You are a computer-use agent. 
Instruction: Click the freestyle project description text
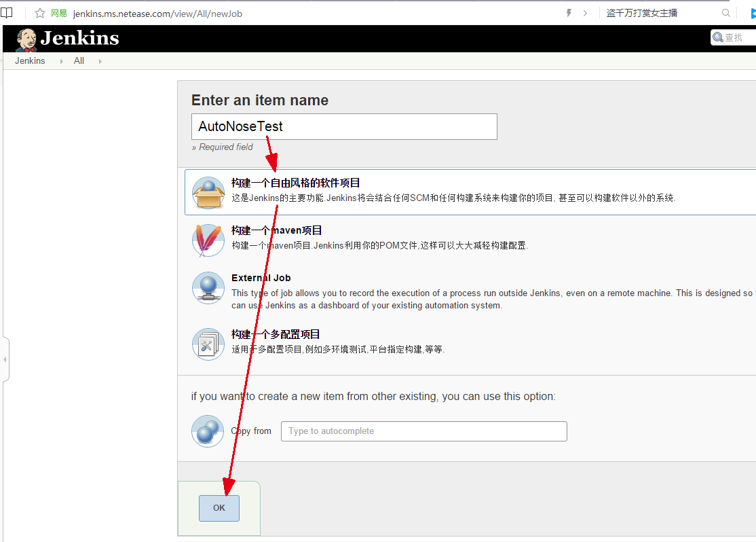(x=453, y=198)
